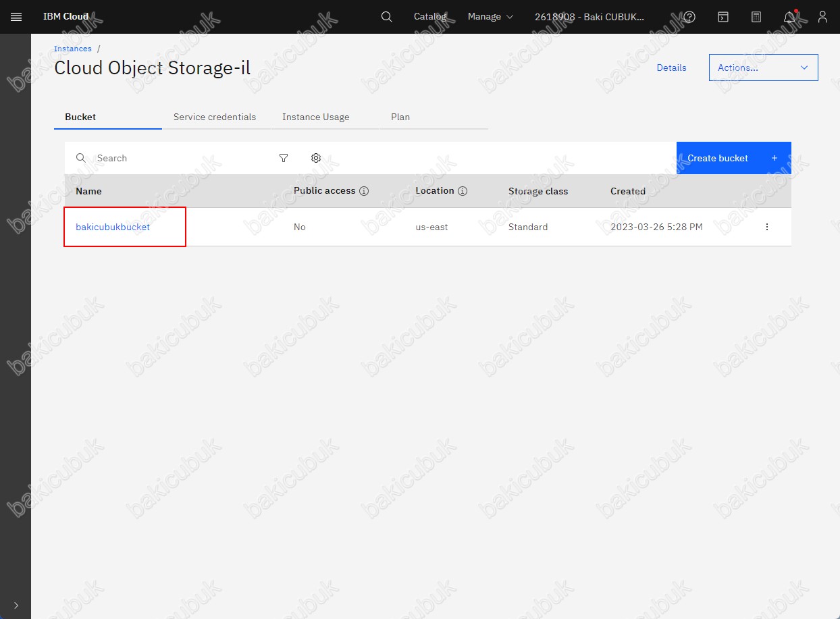This screenshot has width=840, height=619.
Task: Click the '2023-03-26 5:28 PM' created cell
Action: (656, 227)
